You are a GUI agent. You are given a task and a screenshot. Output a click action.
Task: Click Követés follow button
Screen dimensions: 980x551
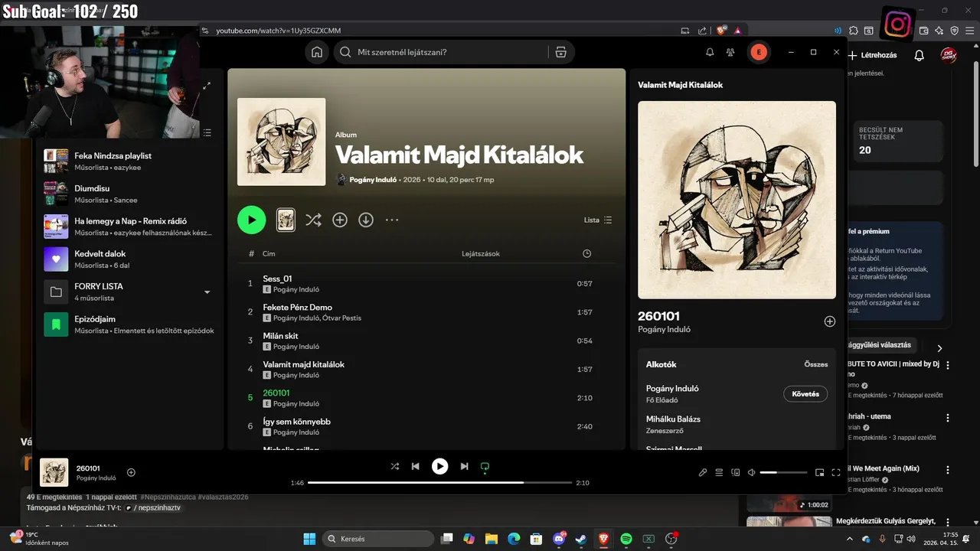pyautogui.click(x=805, y=394)
